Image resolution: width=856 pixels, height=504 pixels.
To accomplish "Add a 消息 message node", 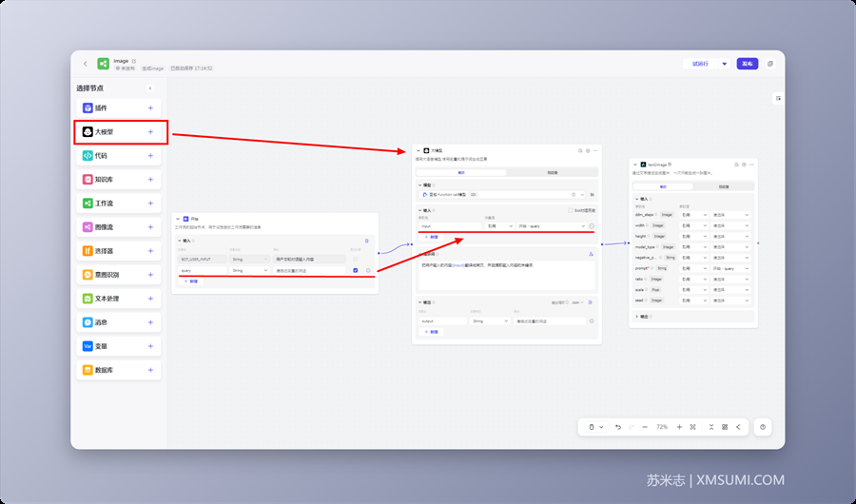I will tap(150, 322).
